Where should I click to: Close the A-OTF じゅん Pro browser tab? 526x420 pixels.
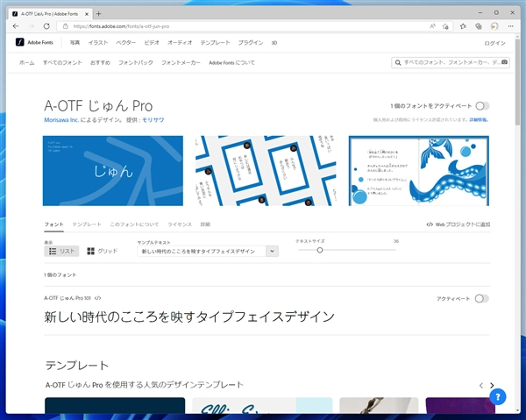click(87, 14)
